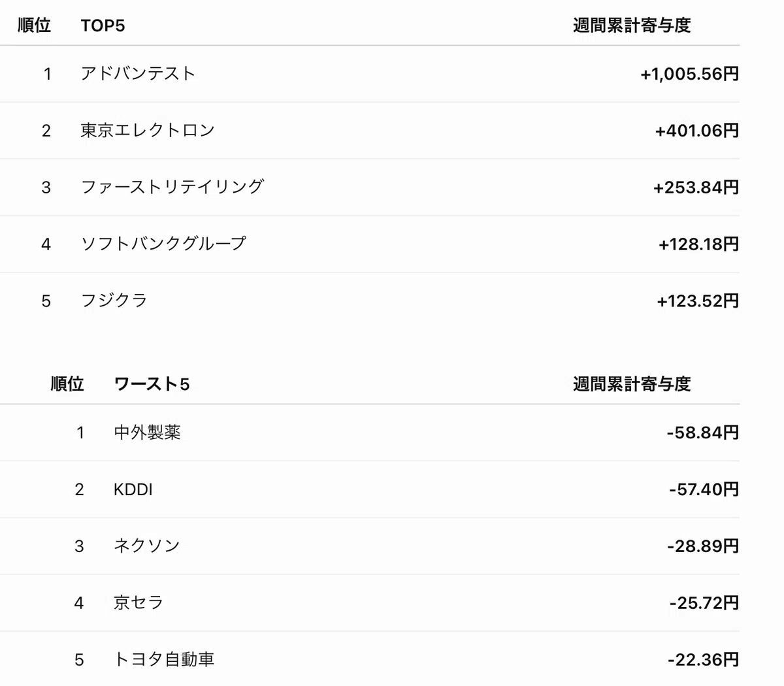Select フジクラ in the TOP5 list
This screenshot has height=686, width=784.
click(114, 301)
